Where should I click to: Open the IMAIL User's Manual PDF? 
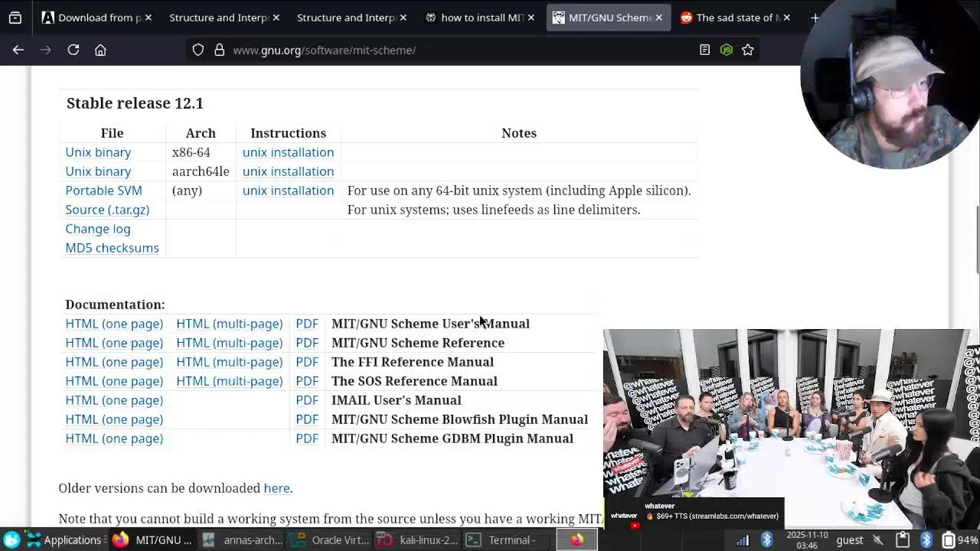pyautogui.click(x=307, y=400)
